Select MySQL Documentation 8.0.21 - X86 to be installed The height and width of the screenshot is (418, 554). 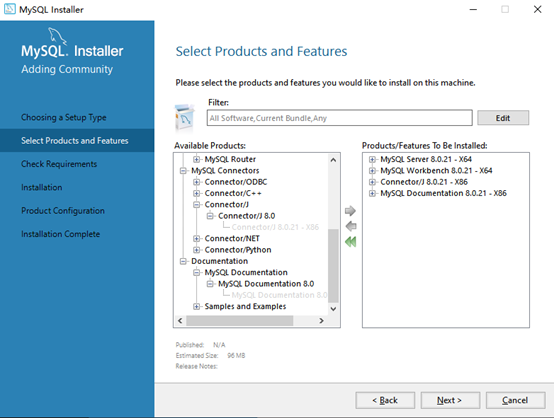pyautogui.click(x=443, y=193)
